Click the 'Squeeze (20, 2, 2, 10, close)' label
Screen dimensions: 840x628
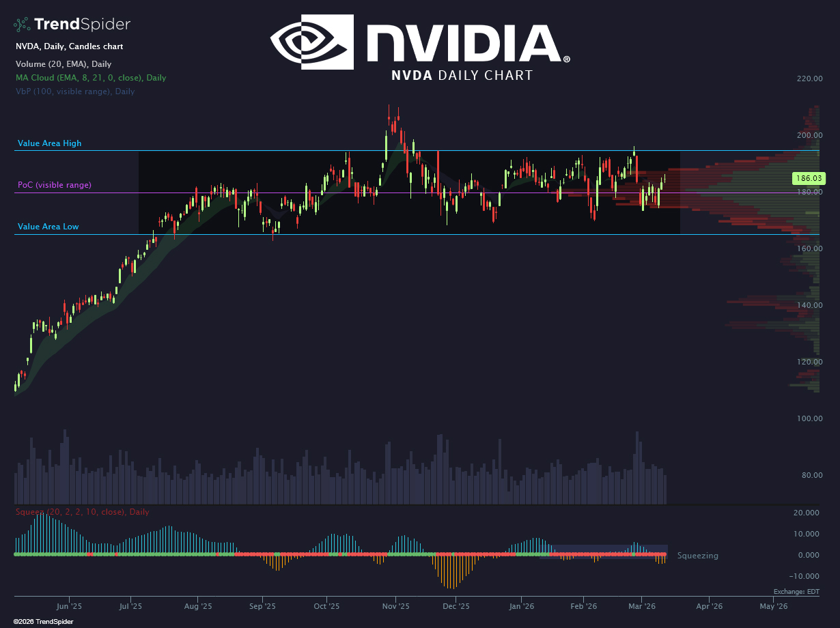coord(82,511)
